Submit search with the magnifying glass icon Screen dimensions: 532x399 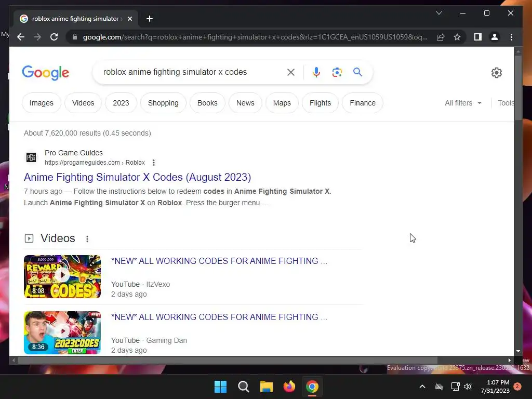tap(357, 72)
